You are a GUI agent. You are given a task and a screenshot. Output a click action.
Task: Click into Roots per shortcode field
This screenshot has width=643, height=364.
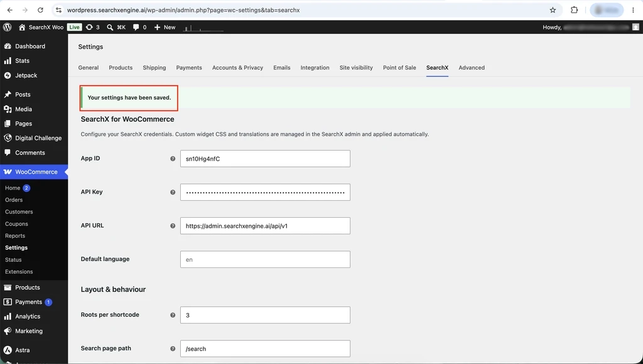(266, 315)
